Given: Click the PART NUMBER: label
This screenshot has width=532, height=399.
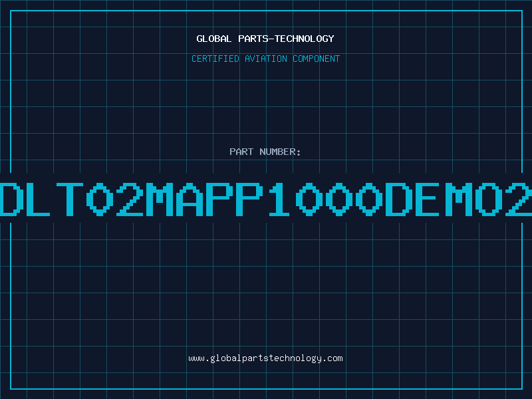Looking at the screenshot, I should tap(265, 152).
